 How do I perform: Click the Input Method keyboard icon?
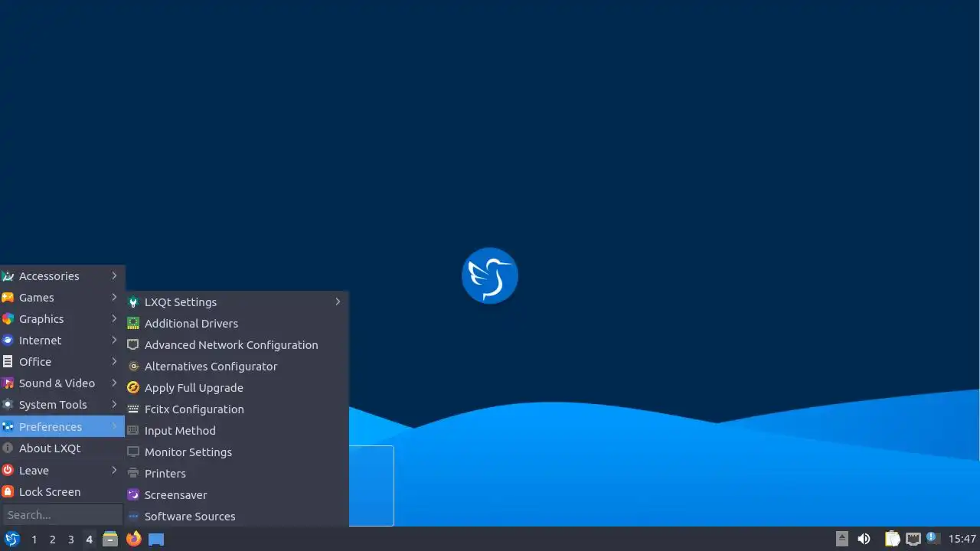tap(133, 431)
